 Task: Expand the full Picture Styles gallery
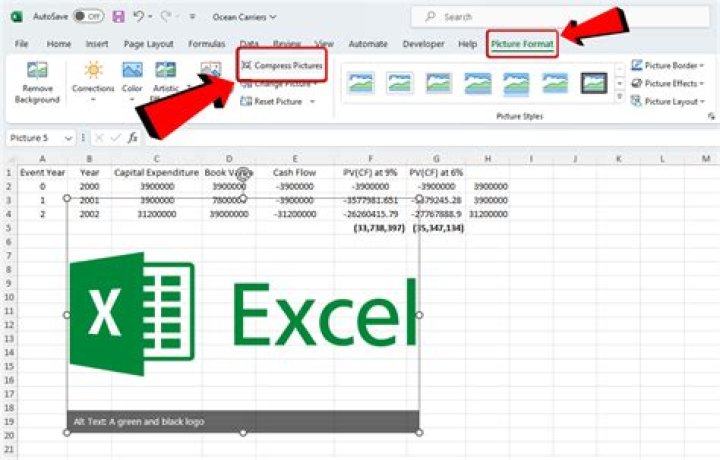pyautogui.click(x=619, y=97)
